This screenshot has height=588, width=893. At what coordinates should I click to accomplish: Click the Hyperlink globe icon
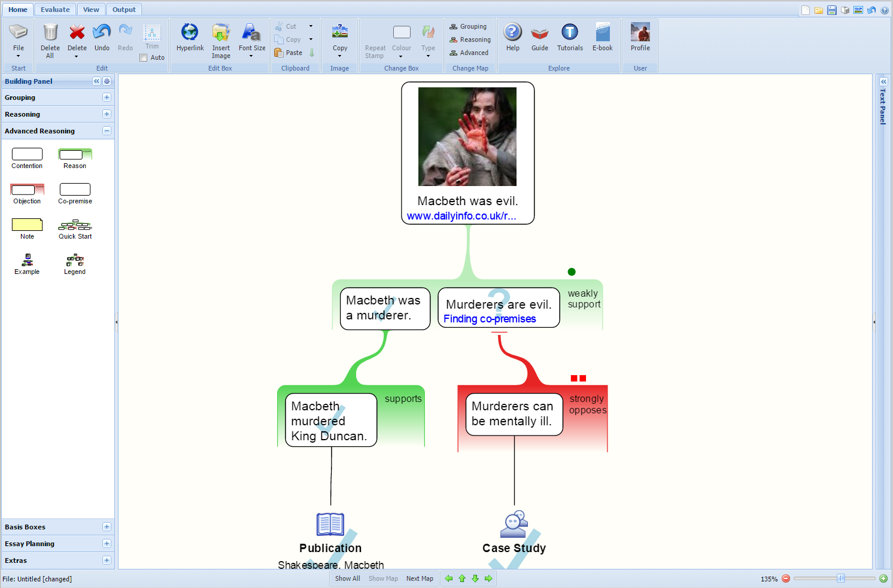tap(190, 32)
